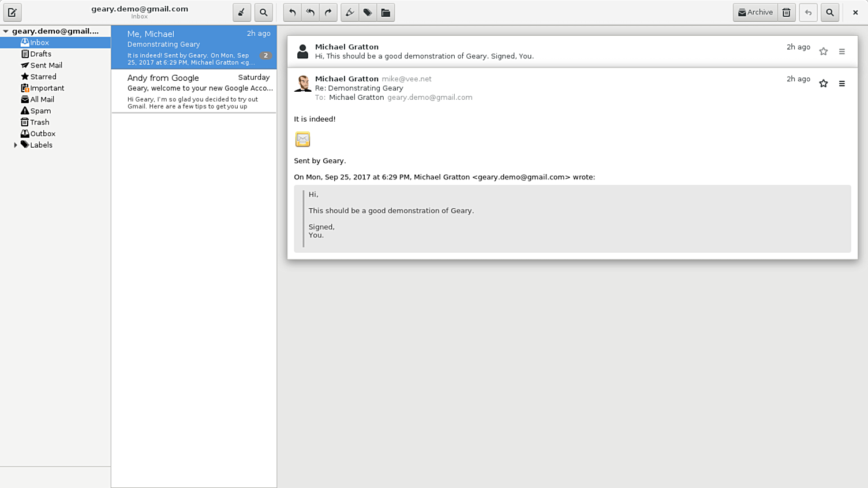Screen dimensions: 868x488
Task: Open the label conversation tag icon
Action: [x=368, y=13]
